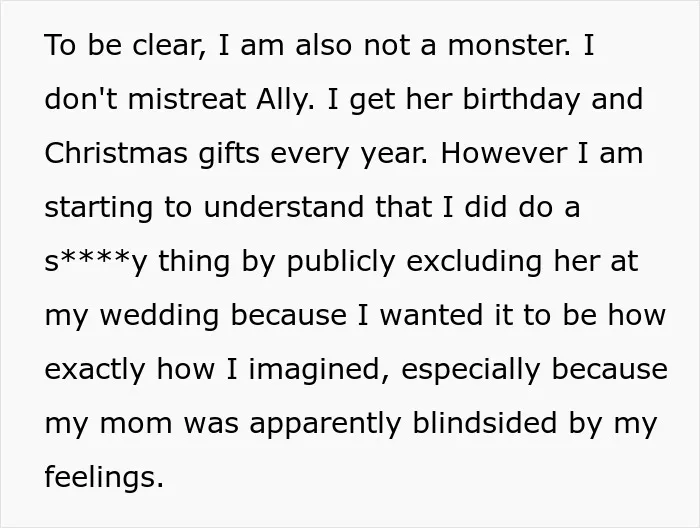Click the word "excluding"

click(474, 262)
